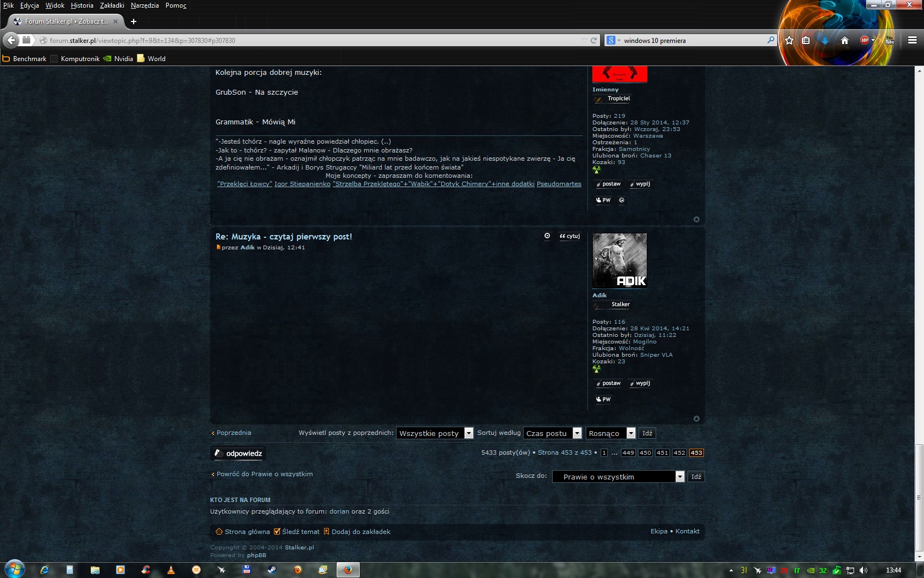Click Idź button next to Rosnąco
This screenshot has width=924, height=578.
647,433
